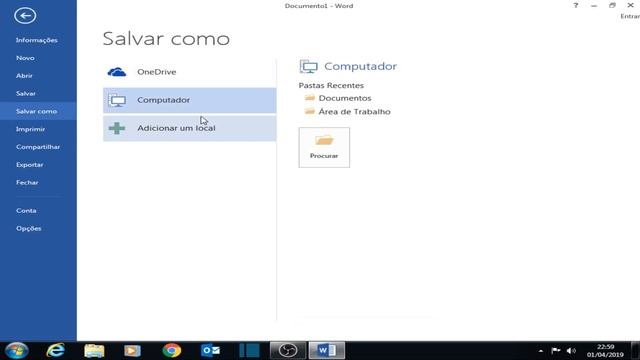This screenshot has height=360, width=640.
Task: Select Computador as save location
Action: 189,100
